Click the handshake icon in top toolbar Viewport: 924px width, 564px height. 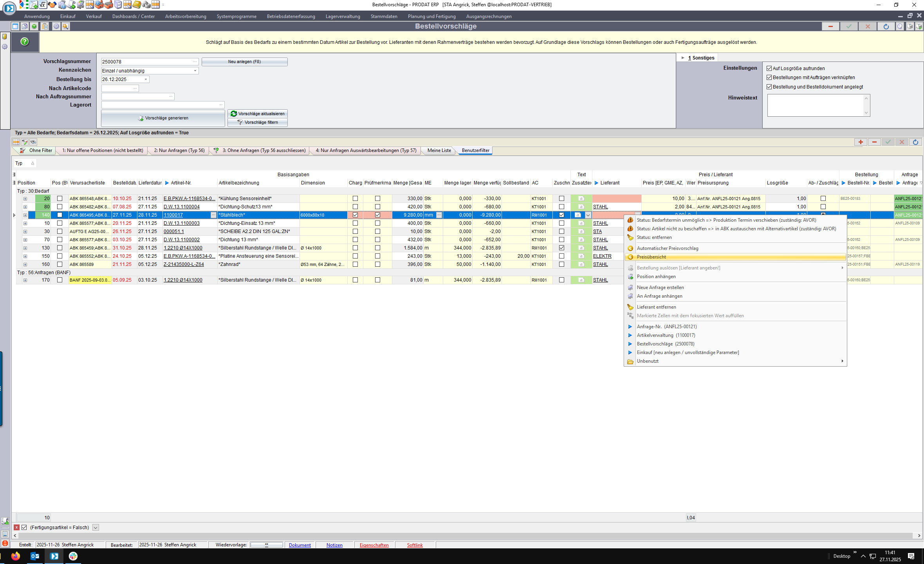52,5
